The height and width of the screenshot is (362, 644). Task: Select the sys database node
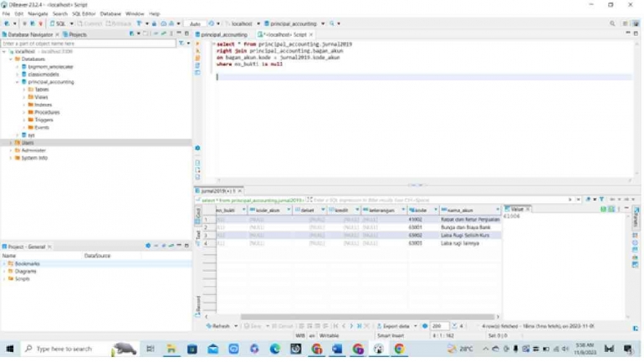coord(31,135)
